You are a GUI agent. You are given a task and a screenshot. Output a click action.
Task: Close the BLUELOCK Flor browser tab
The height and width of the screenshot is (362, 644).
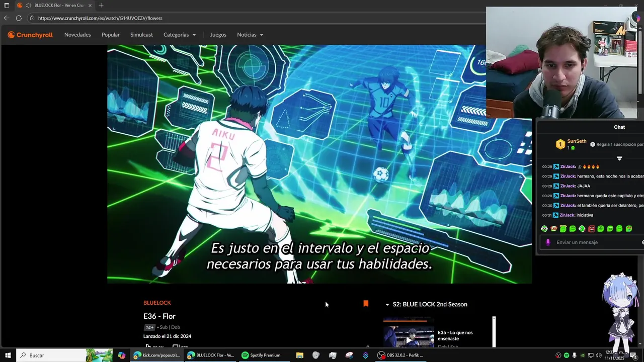90,5
